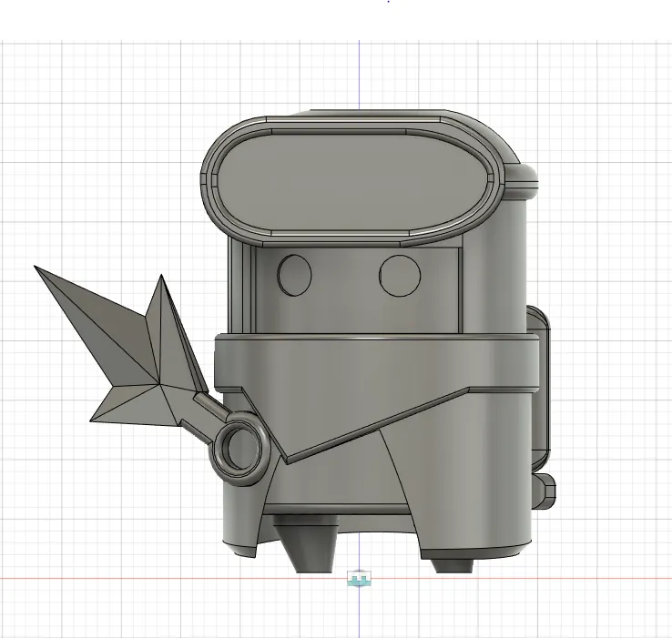Select the short right foot of the model
This screenshot has width=672, height=638.
[453, 565]
